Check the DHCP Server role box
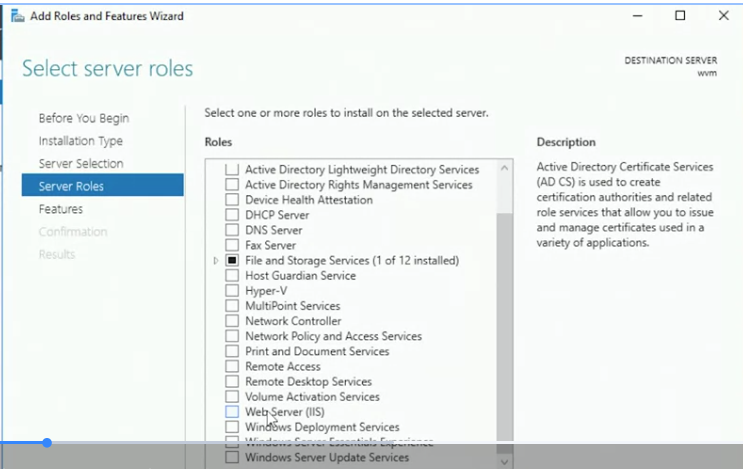743x469 pixels. coord(232,215)
